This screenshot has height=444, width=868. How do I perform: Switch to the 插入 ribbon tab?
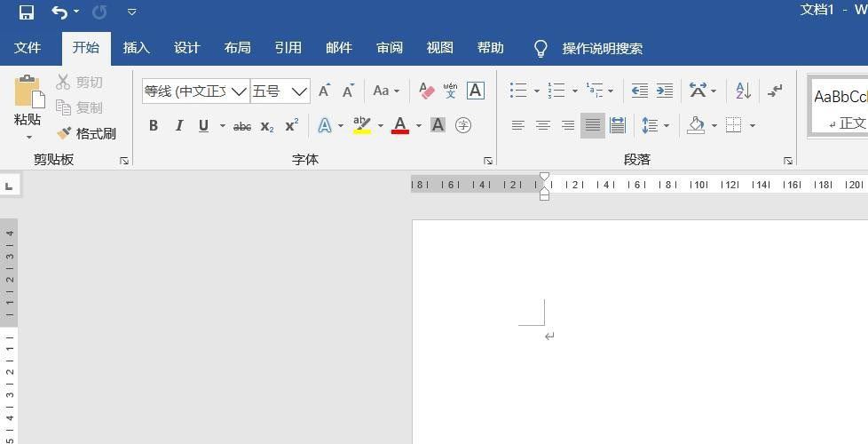coord(136,48)
